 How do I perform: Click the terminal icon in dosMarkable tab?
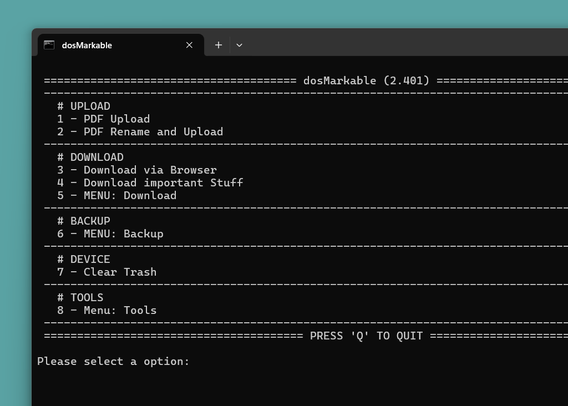pyautogui.click(x=49, y=45)
